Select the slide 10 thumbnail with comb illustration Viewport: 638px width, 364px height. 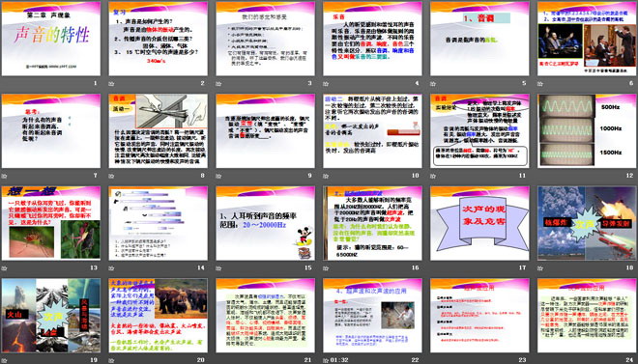[x=372, y=130]
